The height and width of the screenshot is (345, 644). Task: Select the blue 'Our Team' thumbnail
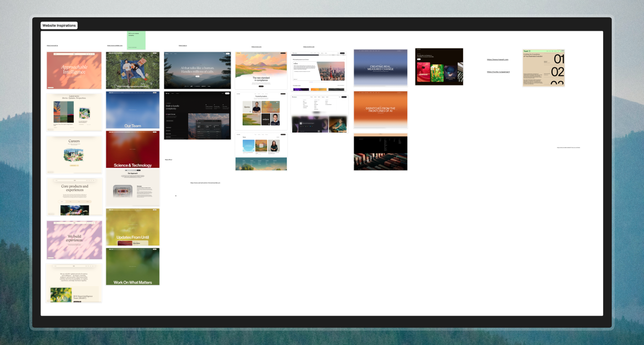[133, 110]
